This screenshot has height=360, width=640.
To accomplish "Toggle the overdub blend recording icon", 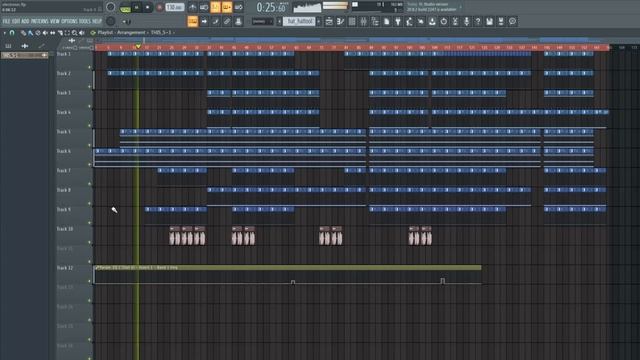I will (227, 7).
